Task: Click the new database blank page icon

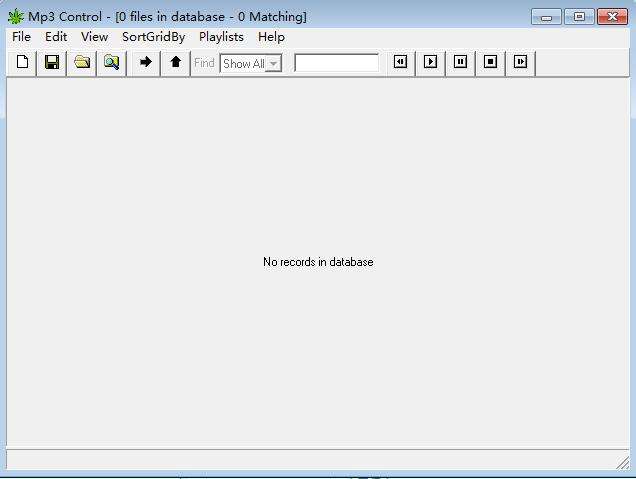Action: click(x=22, y=62)
